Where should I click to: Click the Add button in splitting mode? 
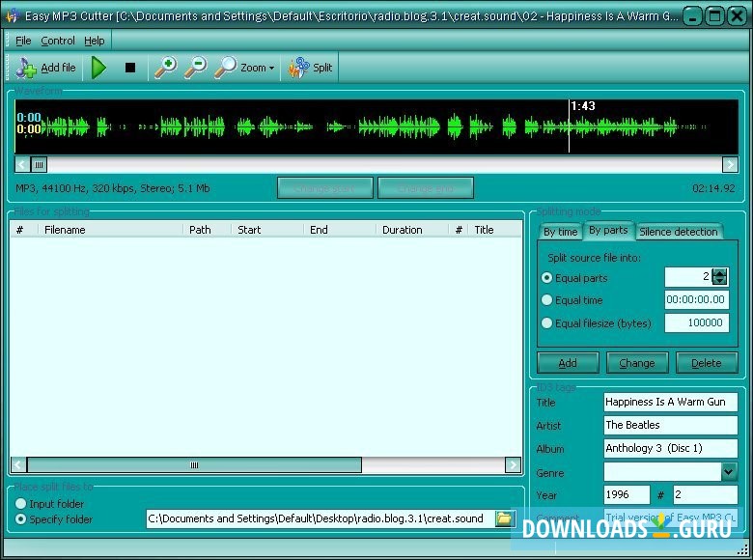[x=568, y=363]
